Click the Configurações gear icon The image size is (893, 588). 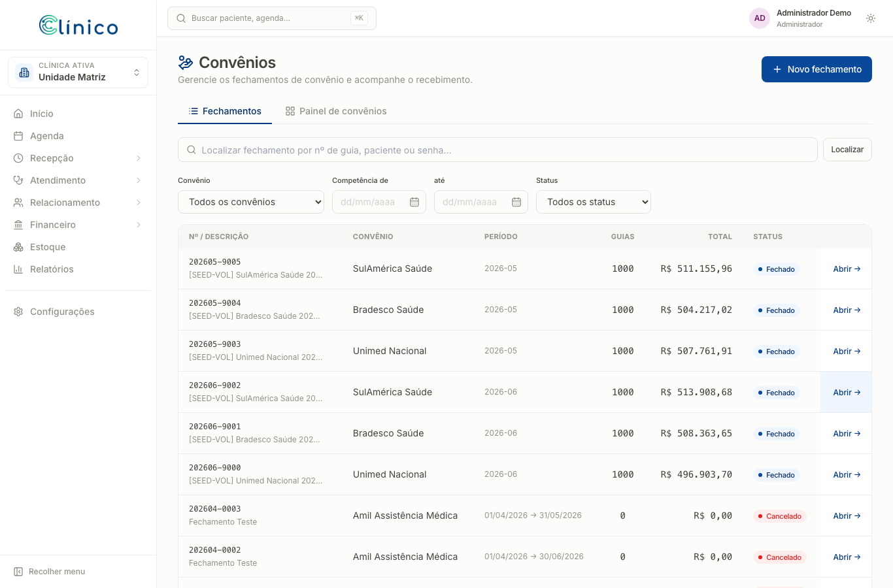(18, 312)
